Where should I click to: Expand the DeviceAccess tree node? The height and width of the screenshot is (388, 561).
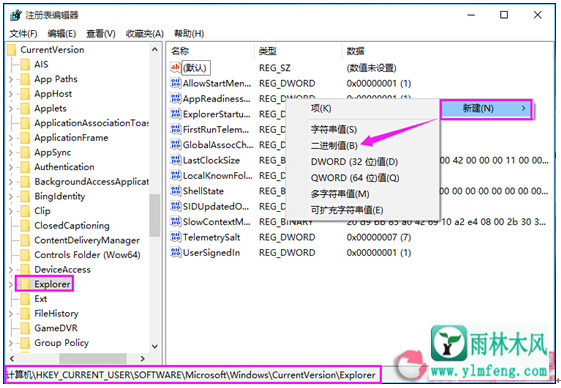10,270
